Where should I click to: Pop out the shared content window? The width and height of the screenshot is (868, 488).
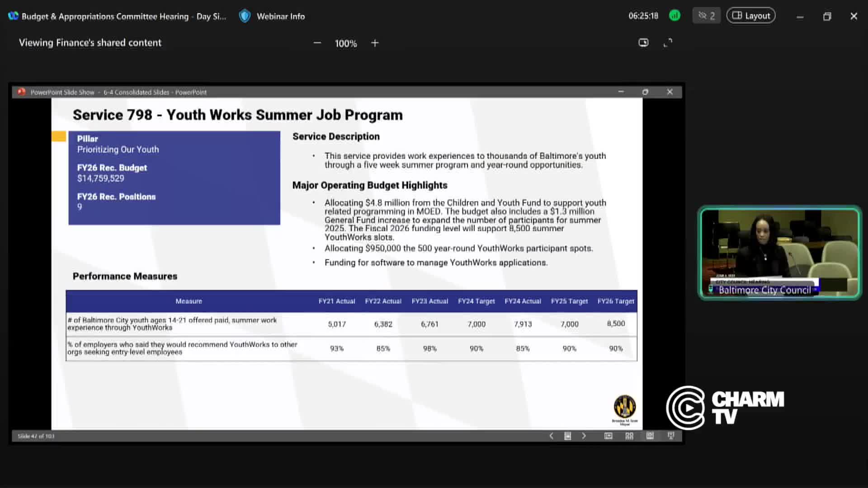[x=643, y=42]
